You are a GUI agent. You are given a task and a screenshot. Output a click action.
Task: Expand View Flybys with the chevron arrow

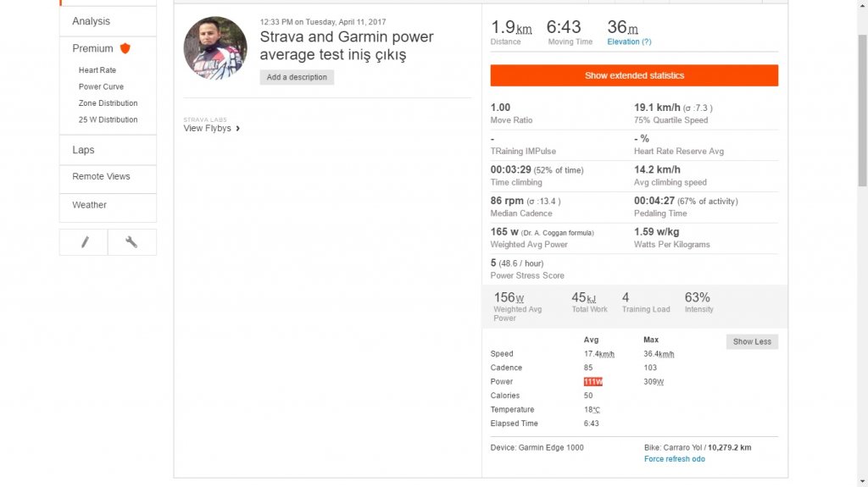238,129
